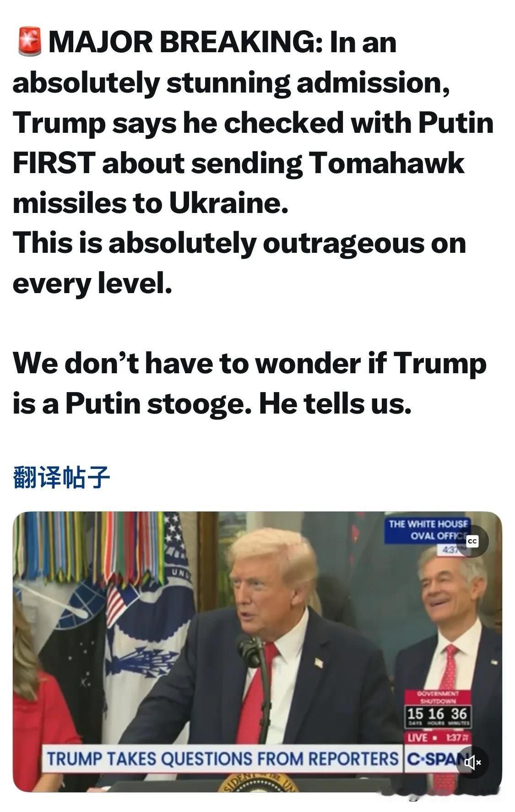The image size is (515, 812).
Task: Click the Trump Takes Questions From Reporters chyron
Action: [222, 759]
